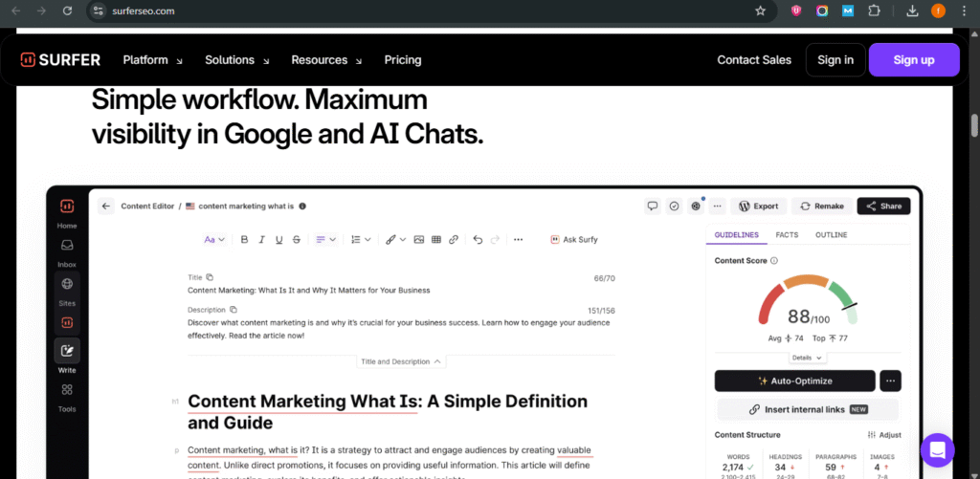This screenshot has width=980, height=479.
Task: Toggle bold formatting in the editor toolbar
Action: [x=244, y=239]
